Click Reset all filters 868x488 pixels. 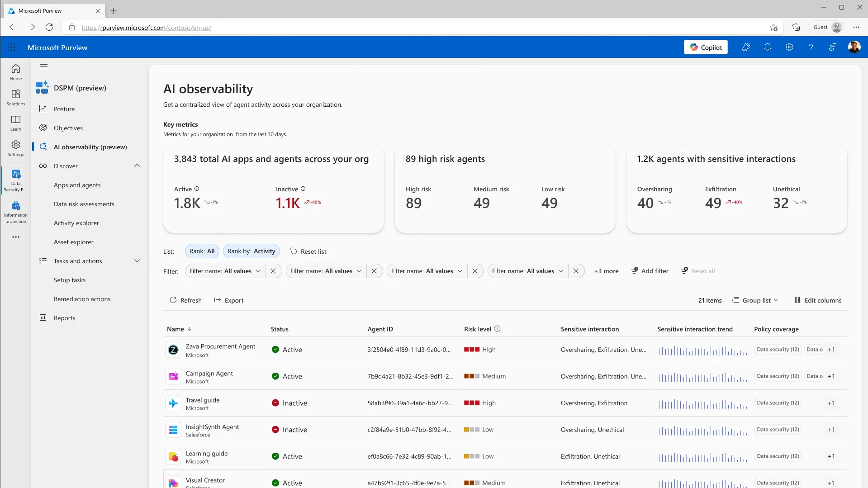pos(697,271)
